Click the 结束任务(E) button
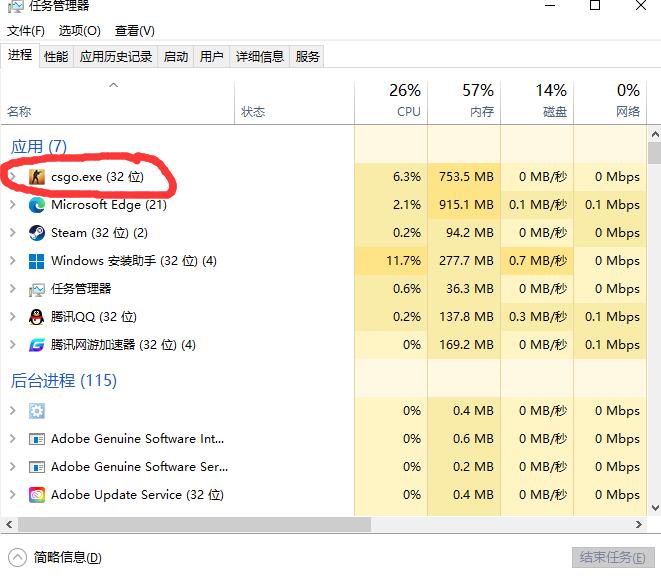Viewport: 661px width, 579px height. (x=613, y=557)
